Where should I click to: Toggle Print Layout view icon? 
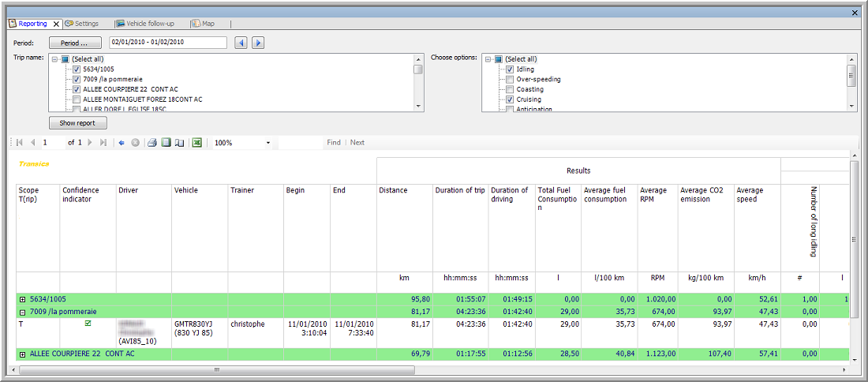(x=166, y=143)
